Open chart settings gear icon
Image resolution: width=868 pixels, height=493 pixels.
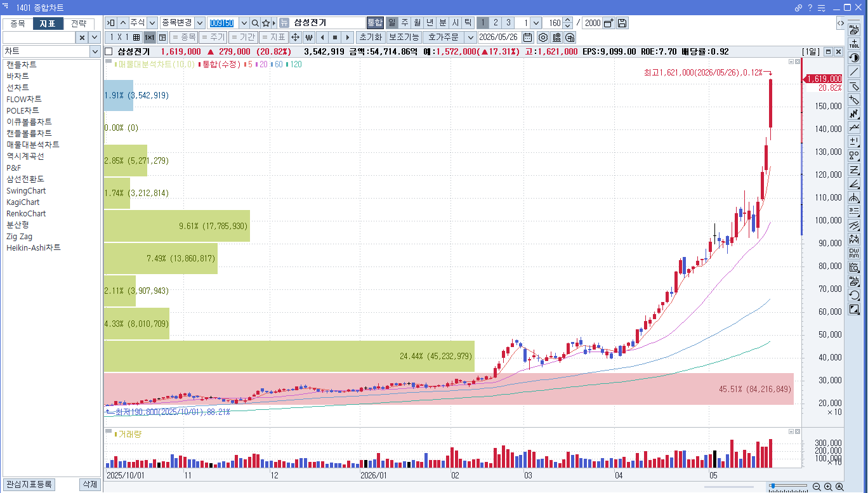coord(543,37)
